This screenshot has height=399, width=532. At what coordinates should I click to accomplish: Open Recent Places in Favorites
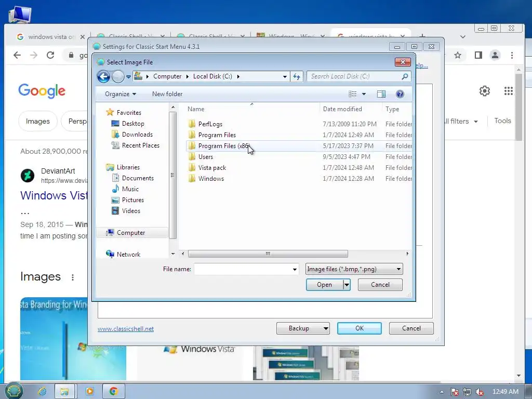click(x=140, y=145)
